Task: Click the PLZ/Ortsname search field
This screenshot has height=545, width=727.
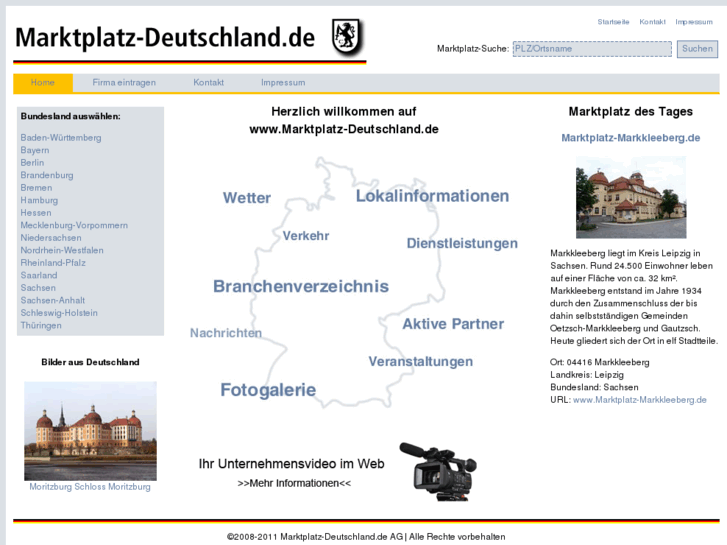Action: pos(592,49)
